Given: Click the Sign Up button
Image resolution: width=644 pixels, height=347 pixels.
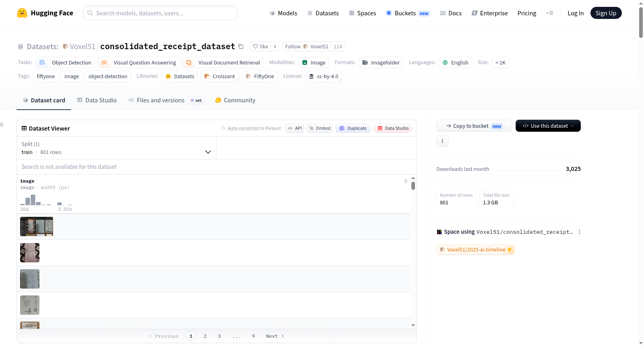Looking at the screenshot, I should point(606,13).
